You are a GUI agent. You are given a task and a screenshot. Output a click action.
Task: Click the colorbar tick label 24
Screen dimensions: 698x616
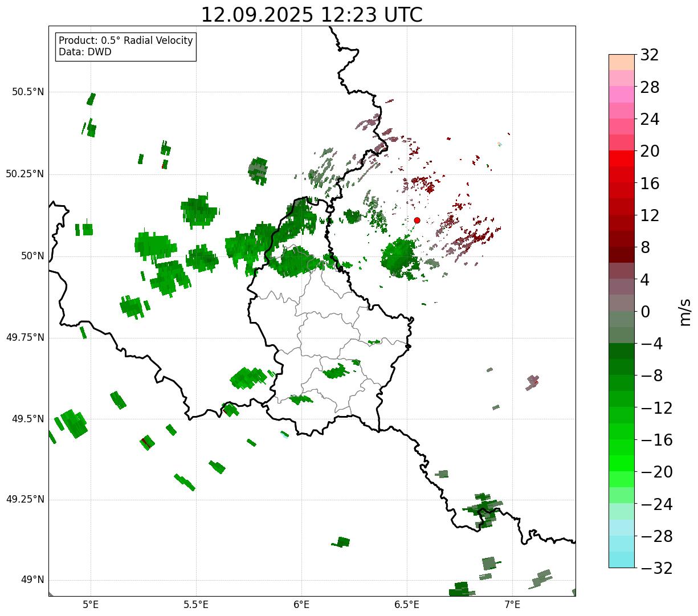click(650, 120)
